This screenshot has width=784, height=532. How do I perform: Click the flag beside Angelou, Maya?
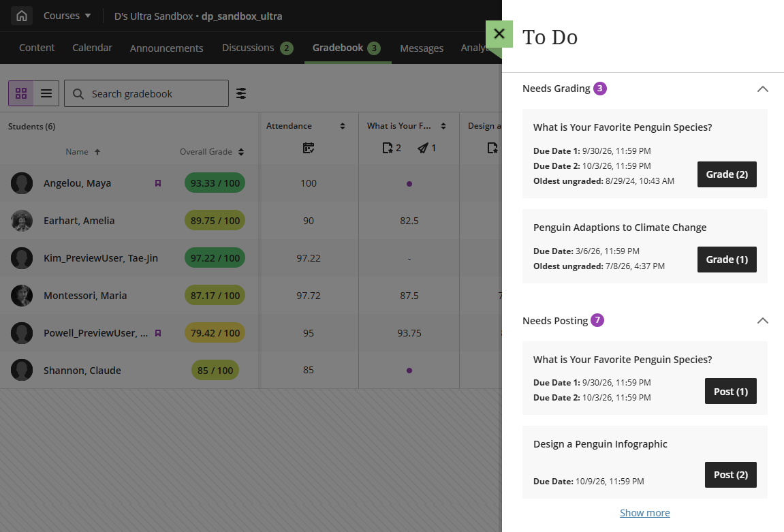[158, 183]
